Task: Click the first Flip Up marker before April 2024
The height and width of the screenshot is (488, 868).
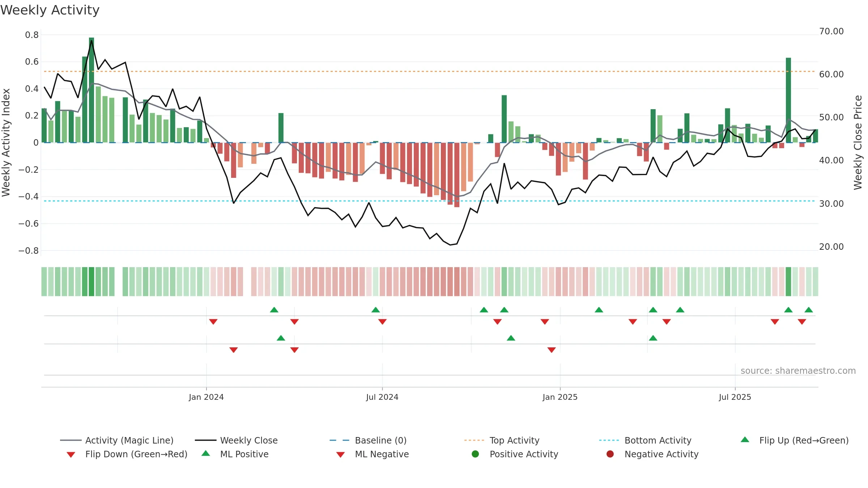Action: click(274, 310)
